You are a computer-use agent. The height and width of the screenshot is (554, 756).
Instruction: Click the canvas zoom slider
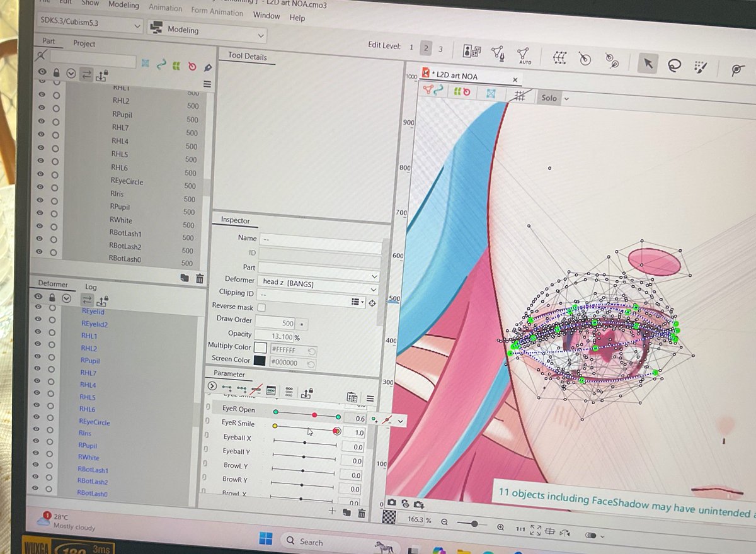point(471,524)
